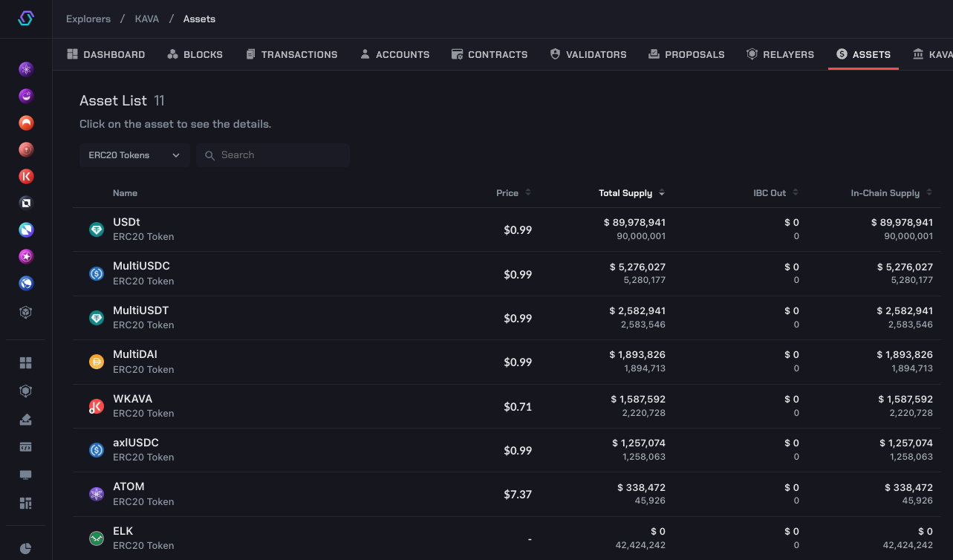
Task: Click the WKAVA token logo
Action: pos(97,406)
